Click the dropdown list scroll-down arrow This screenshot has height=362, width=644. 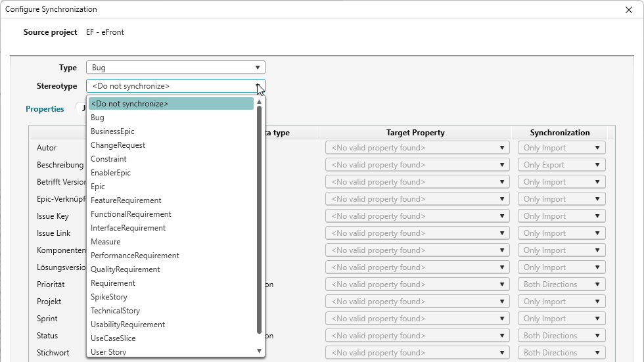[259, 351]
